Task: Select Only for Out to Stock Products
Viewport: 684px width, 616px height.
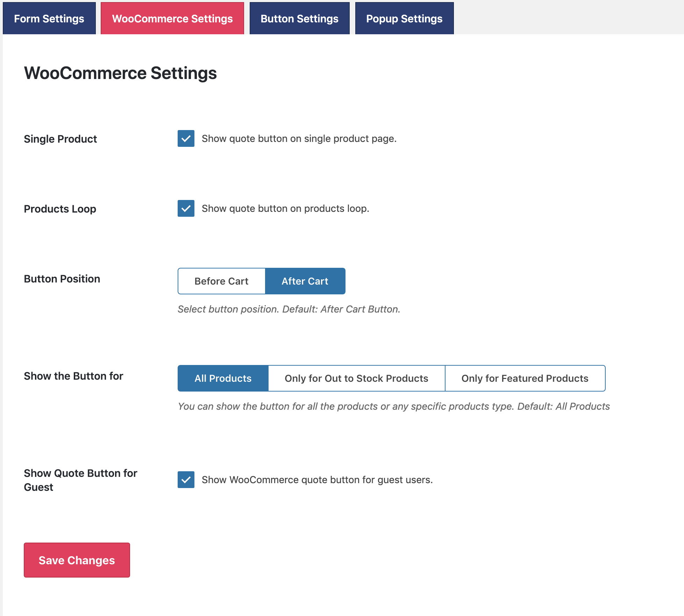Action: (x=356, y=378)
